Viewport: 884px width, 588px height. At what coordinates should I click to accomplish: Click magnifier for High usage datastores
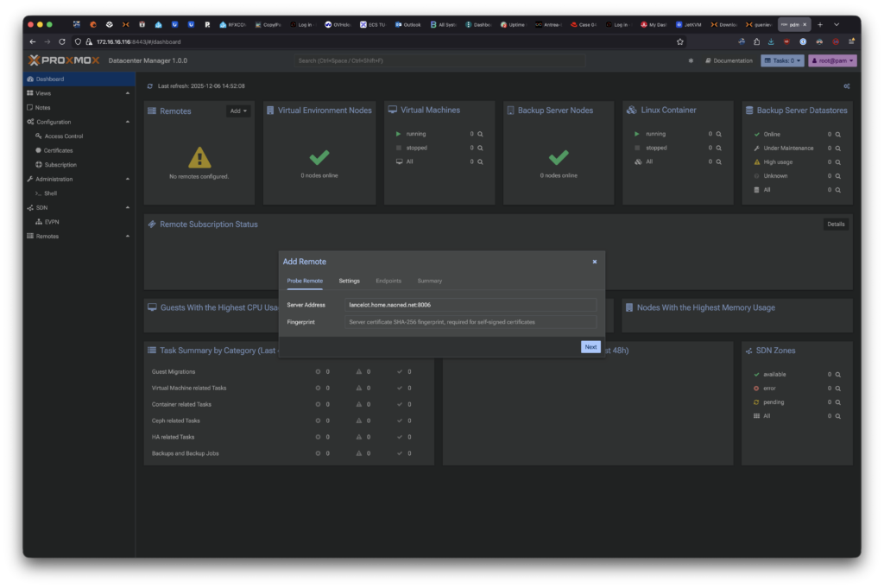837,162
